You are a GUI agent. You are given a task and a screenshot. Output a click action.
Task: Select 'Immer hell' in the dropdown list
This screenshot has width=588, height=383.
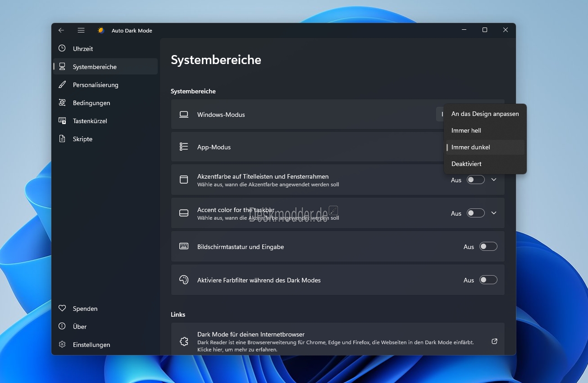485,130
